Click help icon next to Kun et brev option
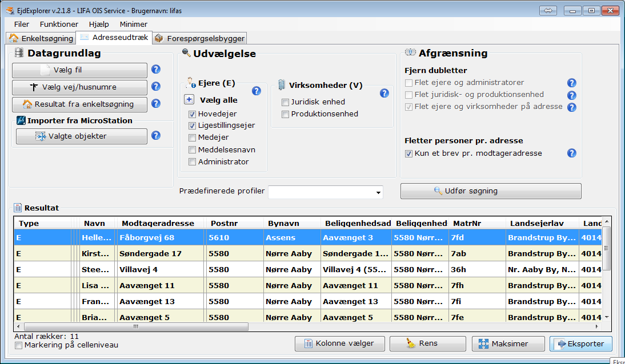The image size is (625, 364). (x=571, y=153)
